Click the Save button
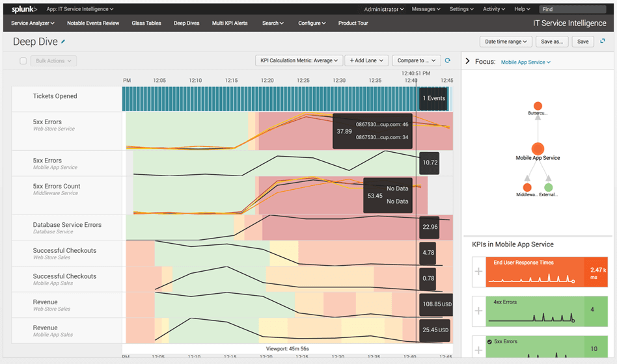Viewport: 617px width, 364px height. click(583, 42)
